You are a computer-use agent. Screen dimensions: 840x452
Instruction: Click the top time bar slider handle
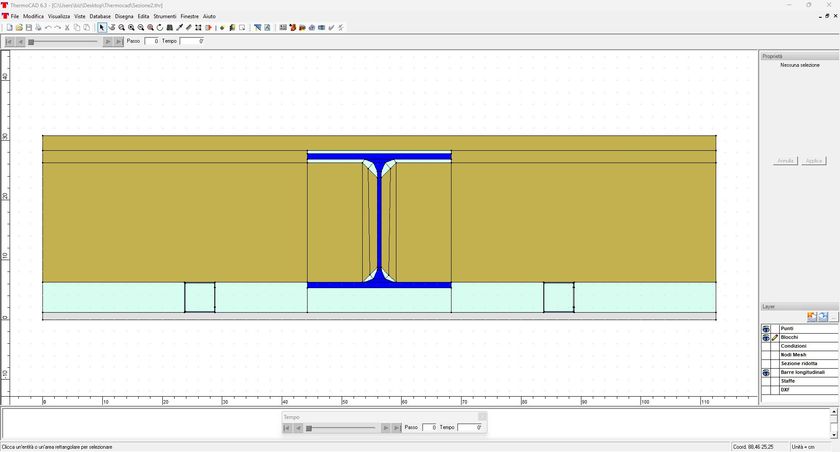pos(31,42)
